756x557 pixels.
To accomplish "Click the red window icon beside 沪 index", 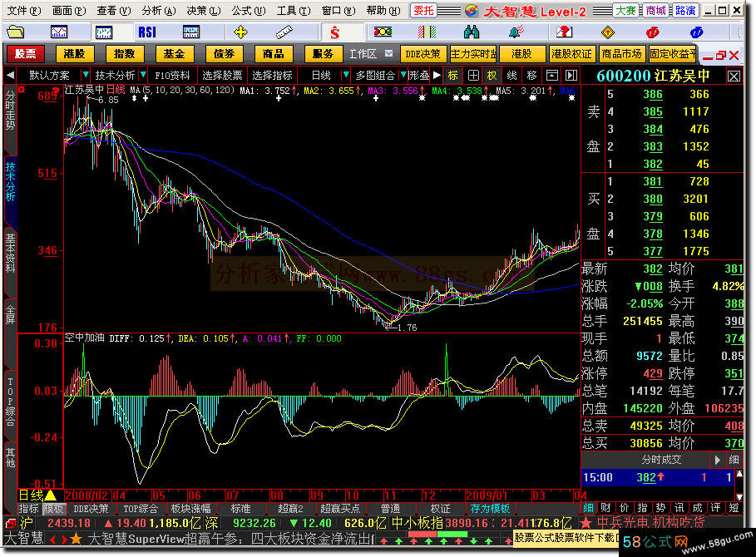I will pos(10,523).
